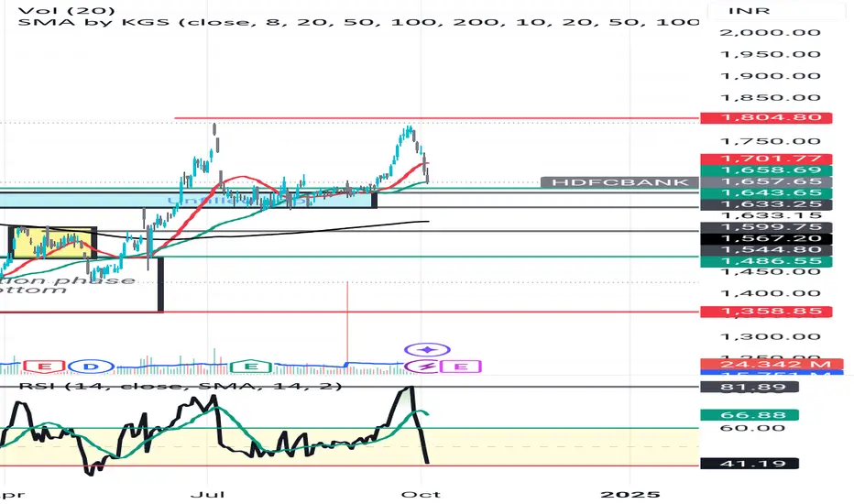The image size is (854, 504).
Task: Click the 60.00 RSI scale value
Action: click(752, 428)
